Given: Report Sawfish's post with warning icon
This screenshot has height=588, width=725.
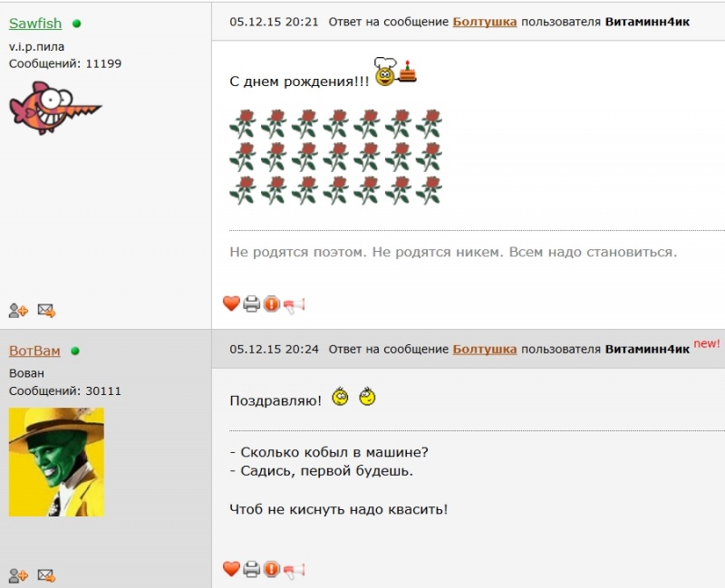Looking at the screenshot, I should [x=272, y=304].
